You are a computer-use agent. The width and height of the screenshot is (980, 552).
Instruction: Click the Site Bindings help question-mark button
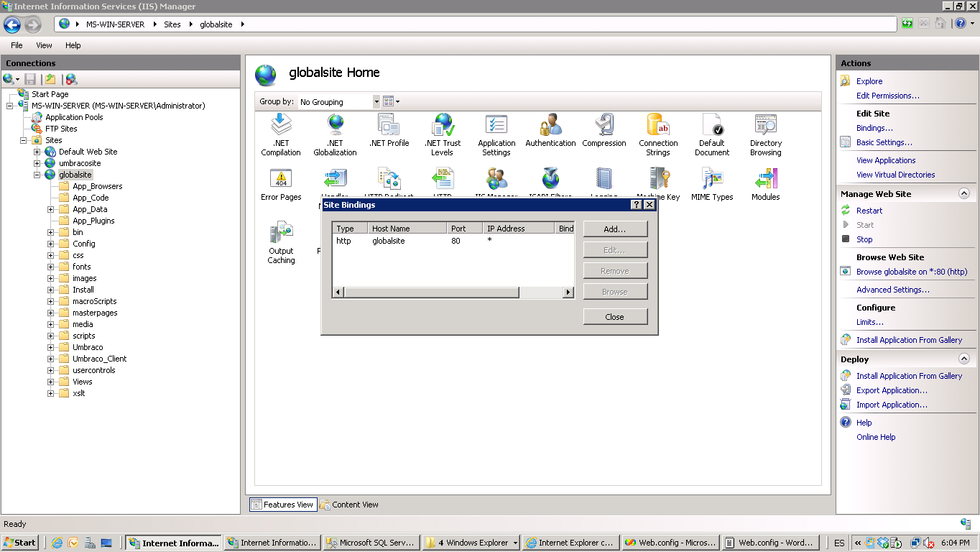point(636,205)
